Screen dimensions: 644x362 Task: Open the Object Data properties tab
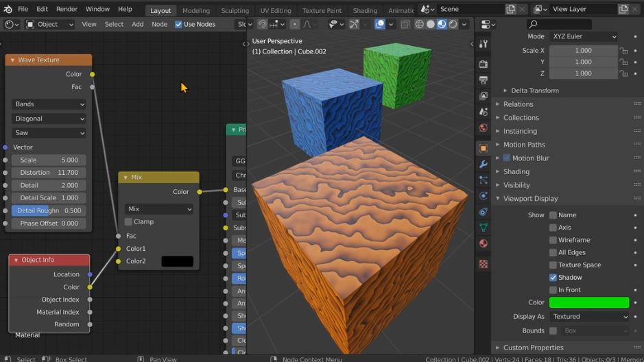(x=484, y=228)
